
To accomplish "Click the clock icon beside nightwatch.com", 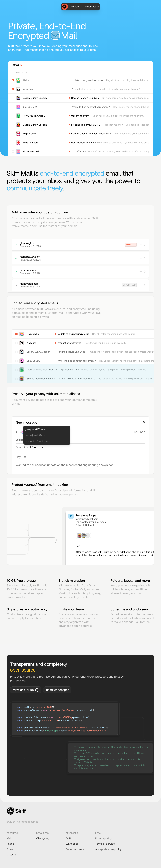I will pyautogui.click(x=16, y=285).
